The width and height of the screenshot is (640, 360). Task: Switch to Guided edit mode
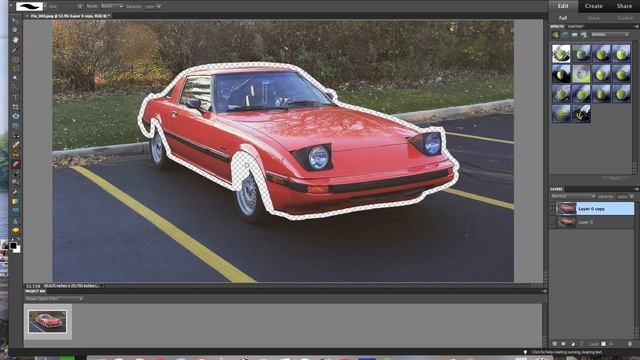coord(624,18)
